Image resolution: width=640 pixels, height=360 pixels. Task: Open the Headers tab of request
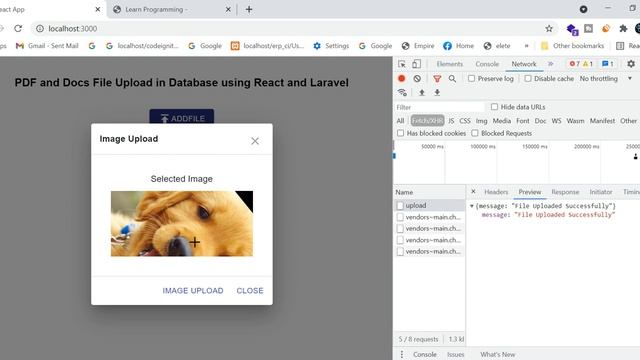point(496,192)
